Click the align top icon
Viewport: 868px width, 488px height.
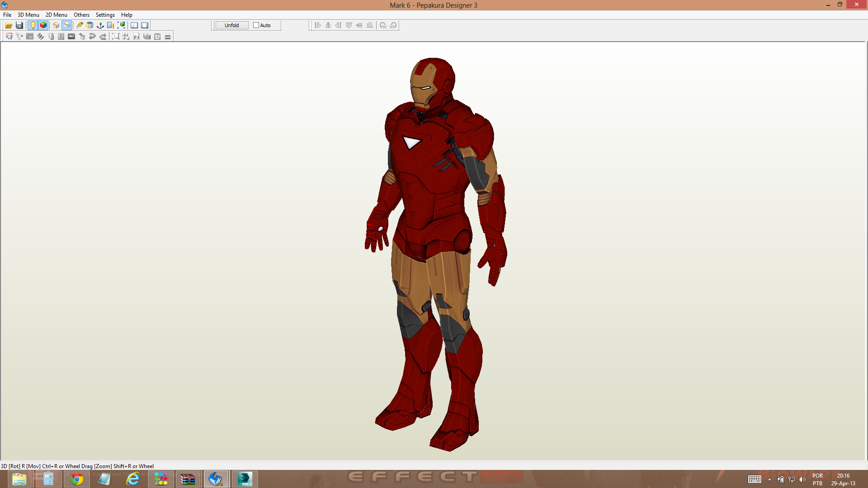pos(349,25)
